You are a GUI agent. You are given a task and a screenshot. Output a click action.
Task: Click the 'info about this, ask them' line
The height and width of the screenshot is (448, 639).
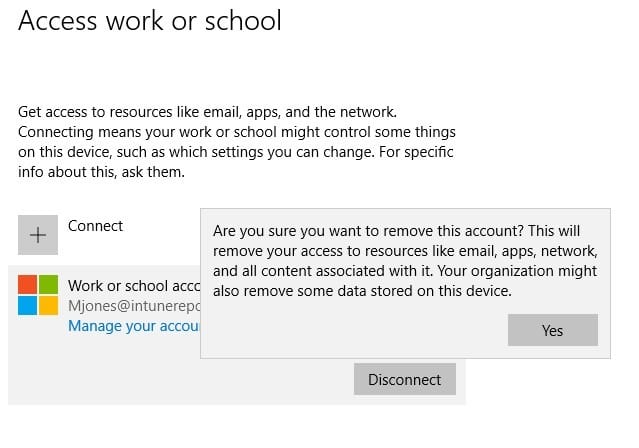click(x=100, y=172)
